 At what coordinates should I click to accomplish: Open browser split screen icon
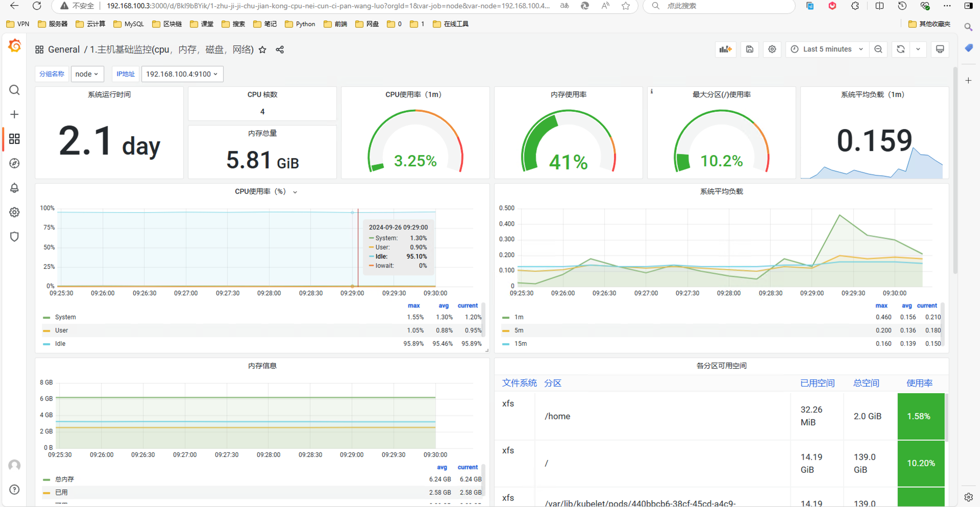(x=879, y=6)
